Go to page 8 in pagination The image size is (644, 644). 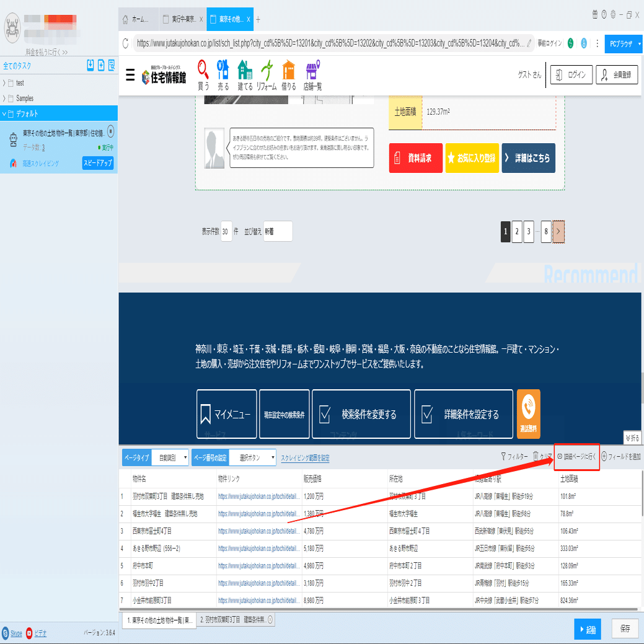tap(546, 231)
